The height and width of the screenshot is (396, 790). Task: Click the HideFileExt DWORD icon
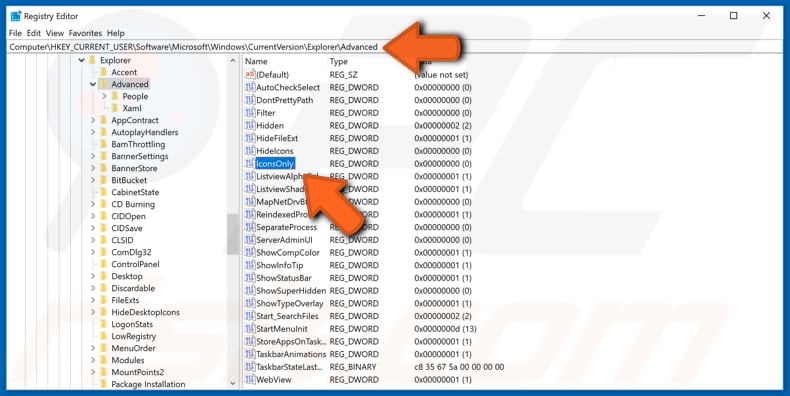pyautogui.click(x=250, y=138)
